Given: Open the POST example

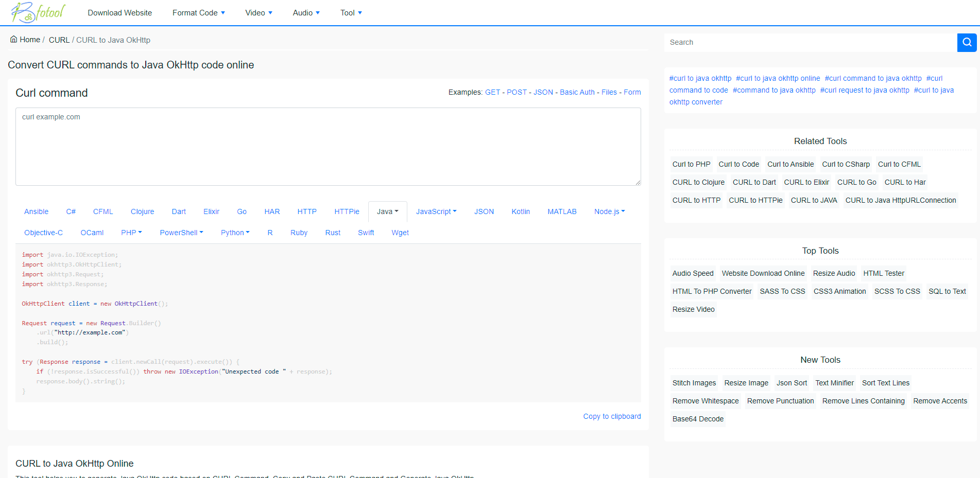Looking at the screenshot, I should [x=517, y=92].
